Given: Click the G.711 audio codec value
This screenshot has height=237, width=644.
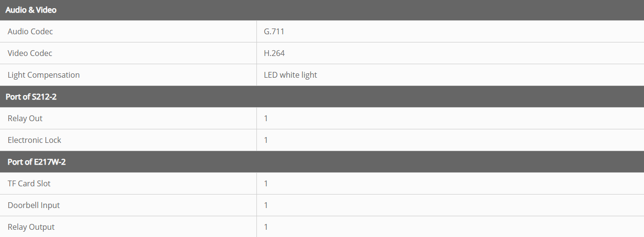Looking at the screenshot, I should (x=274, y=31).
